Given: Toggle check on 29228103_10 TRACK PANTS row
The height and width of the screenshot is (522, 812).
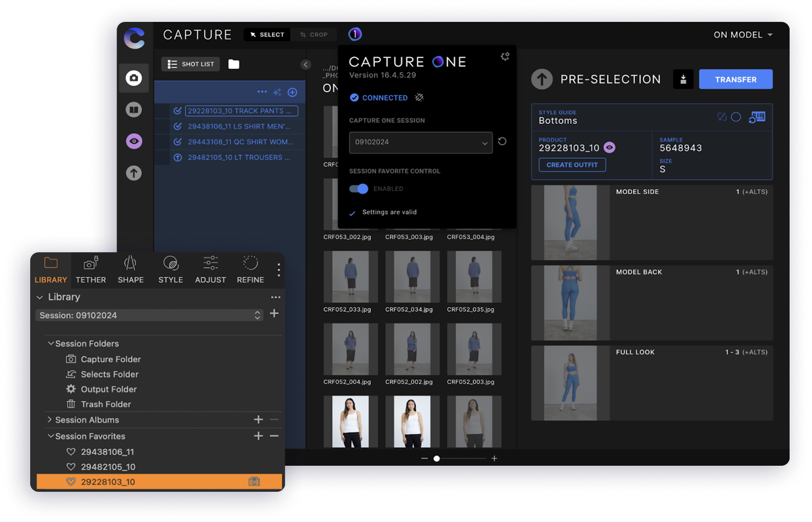Looking at the screenshot, I should tap(178, 111).
